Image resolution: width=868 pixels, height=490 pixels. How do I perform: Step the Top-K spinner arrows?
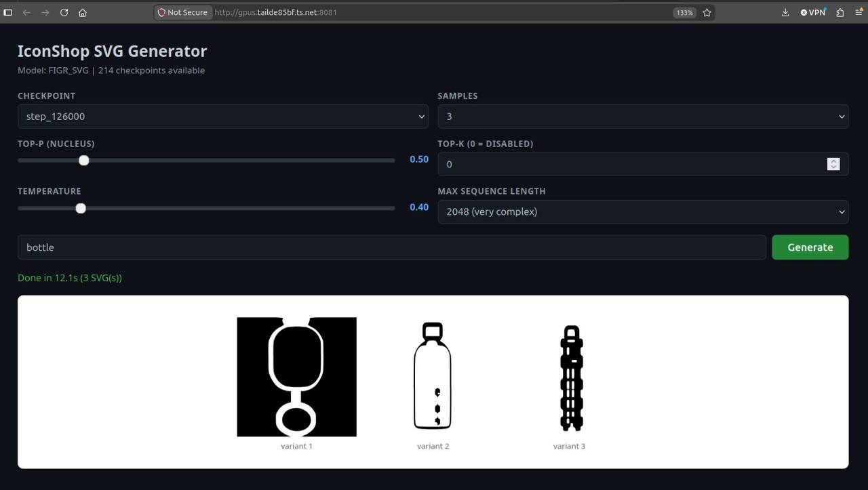coord(833,164)
